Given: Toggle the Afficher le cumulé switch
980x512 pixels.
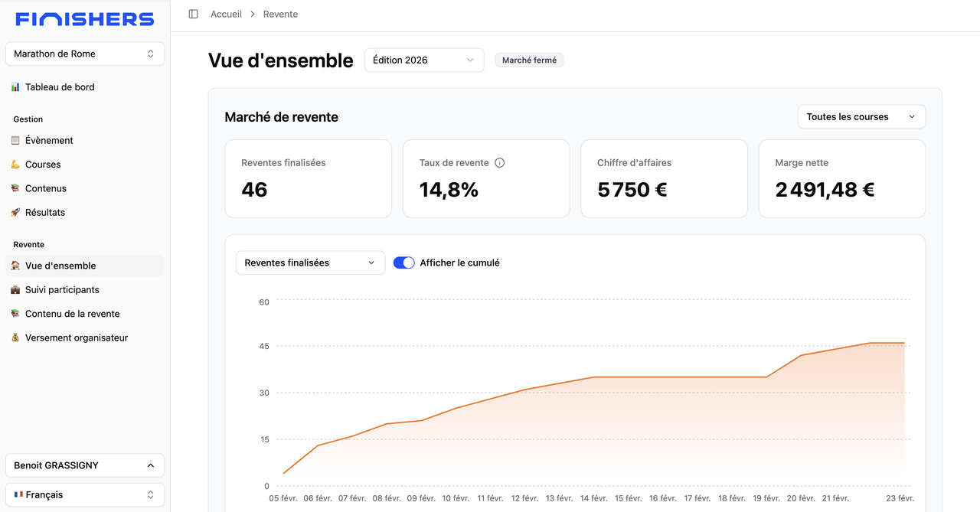Looking at the screenshot, I should 403,263.
